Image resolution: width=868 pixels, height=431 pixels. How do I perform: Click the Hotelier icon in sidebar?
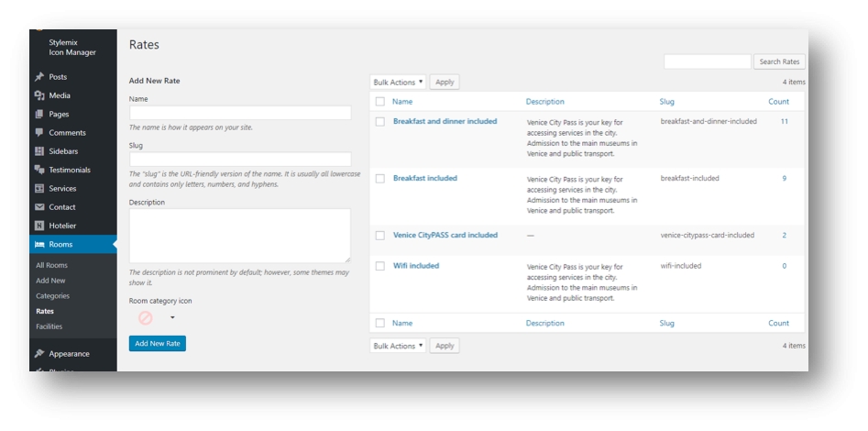tap(39, 226)
